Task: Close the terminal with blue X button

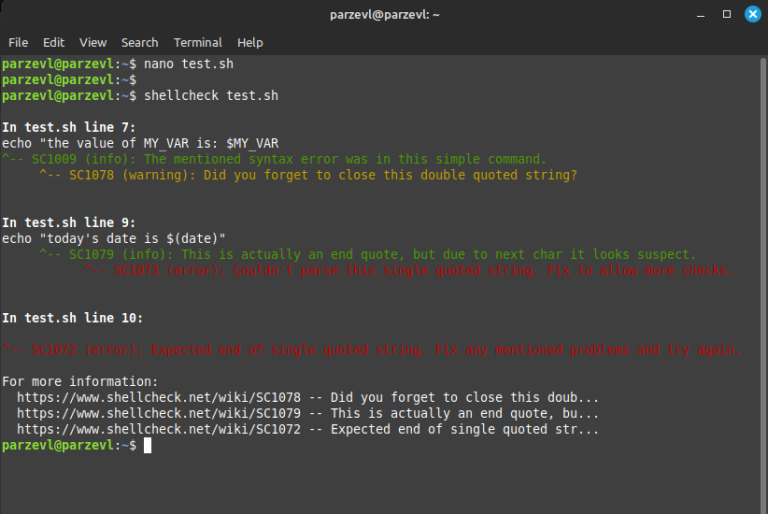Action: coord(753,14)
